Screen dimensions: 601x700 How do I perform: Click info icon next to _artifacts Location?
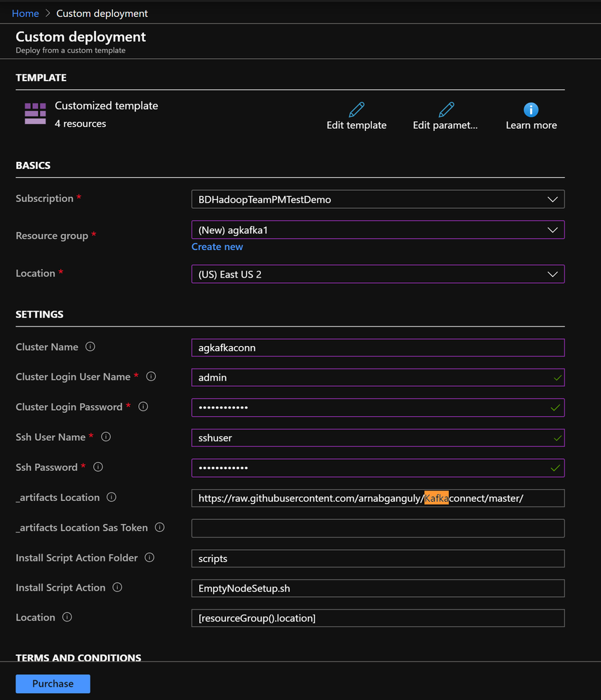click(112, 497)
